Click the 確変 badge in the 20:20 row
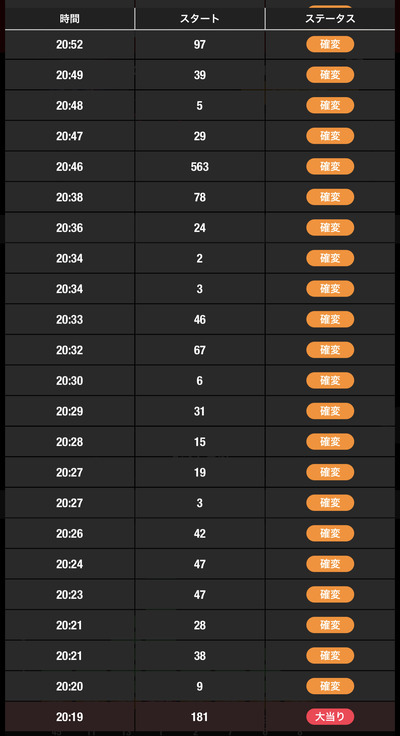Viewport: 400px width, 736px height. [x=330, y=686]
